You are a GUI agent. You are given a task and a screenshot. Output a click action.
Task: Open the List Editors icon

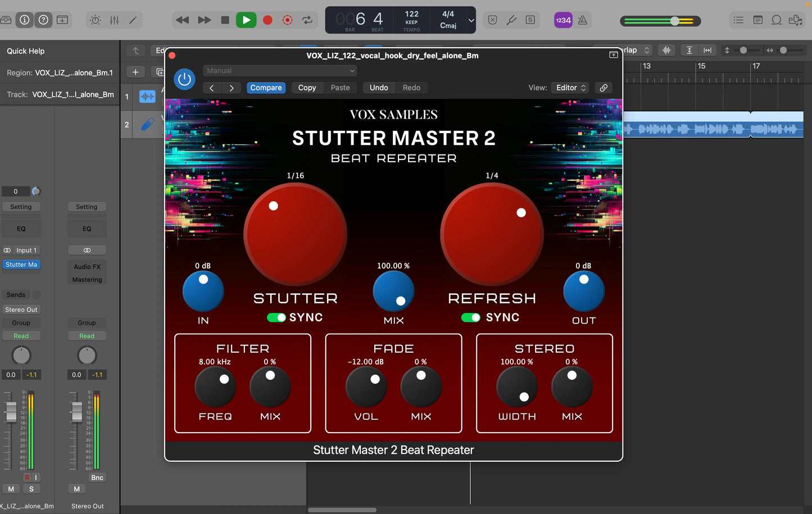(x=738, y=20)
